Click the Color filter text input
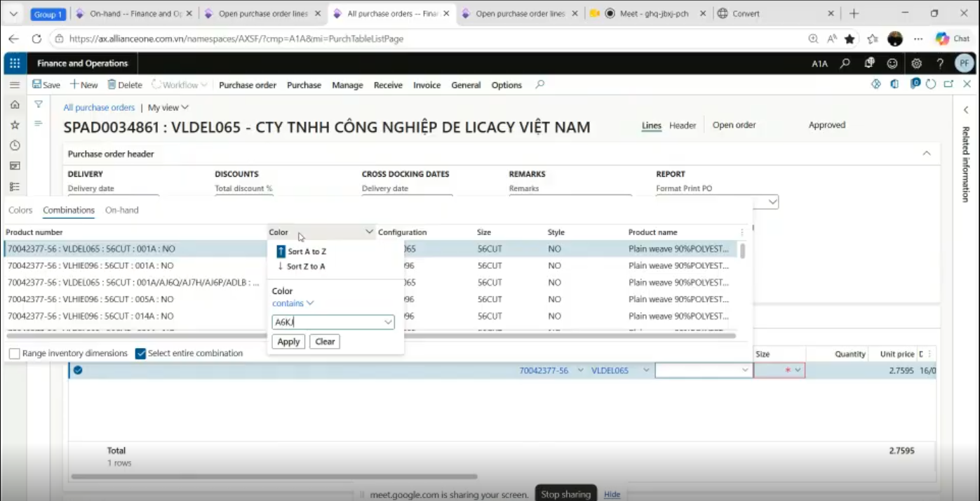This screenshot has height=501, width=980. 327,322
